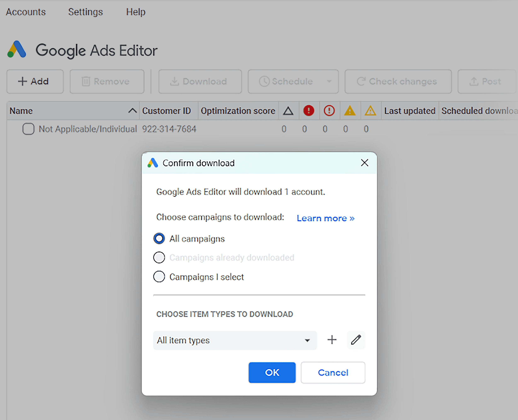Viewport: 518px width, 420px height.
Task: Confirm download with the OK button
Action: pyautogui.click(x=272, y=373)
